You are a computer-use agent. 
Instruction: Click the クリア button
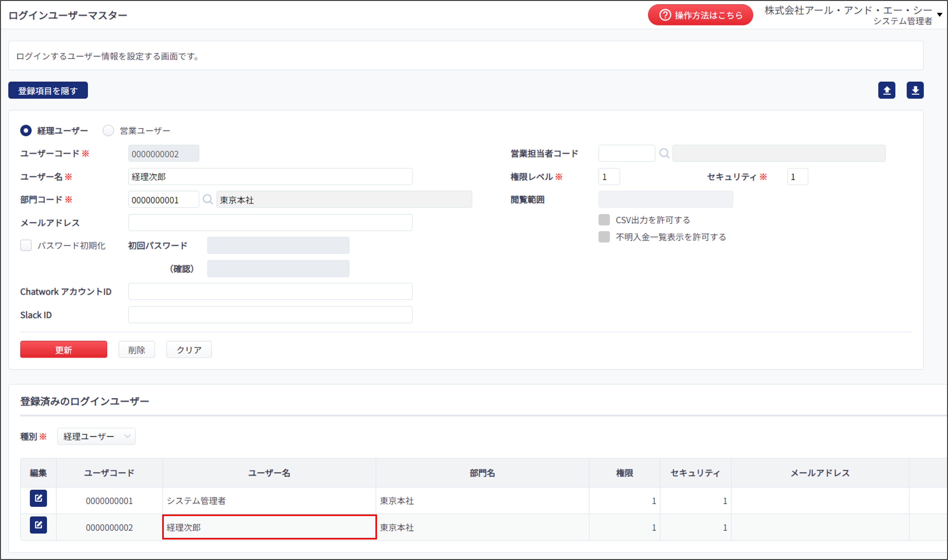coord(189,349)
